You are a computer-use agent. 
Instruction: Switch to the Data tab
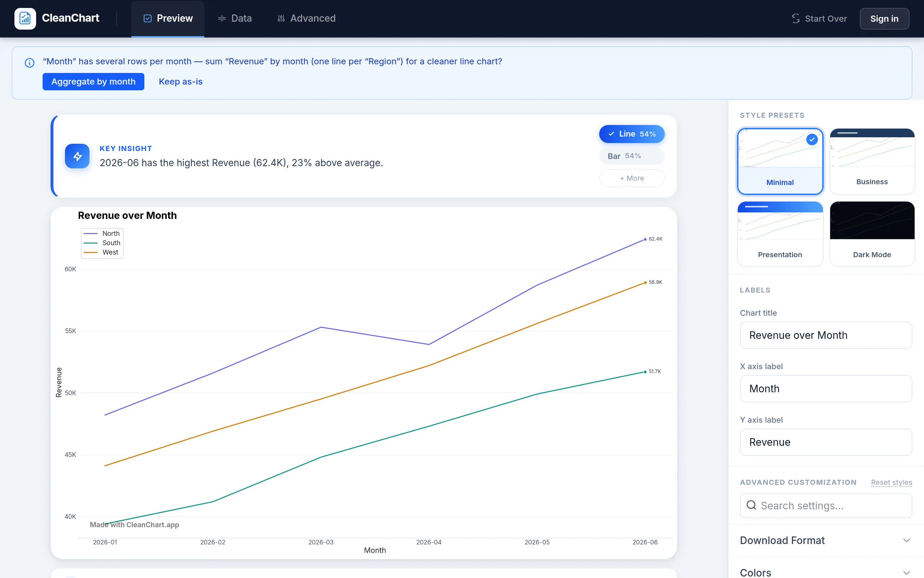(x=235, y=18)
